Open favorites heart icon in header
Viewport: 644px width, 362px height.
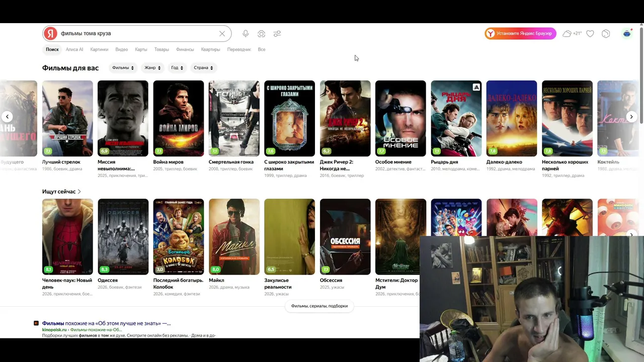[x=590, y=34]
